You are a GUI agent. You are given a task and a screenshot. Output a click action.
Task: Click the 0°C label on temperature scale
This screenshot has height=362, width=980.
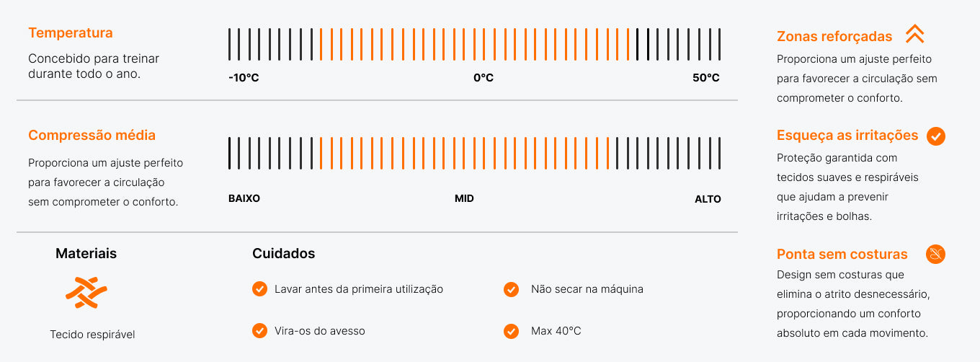tap(484, 78)
